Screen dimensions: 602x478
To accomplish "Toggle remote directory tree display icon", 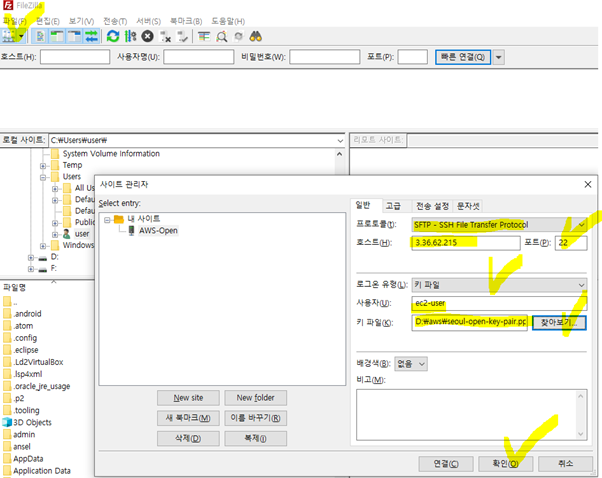I will coord(74,36).
